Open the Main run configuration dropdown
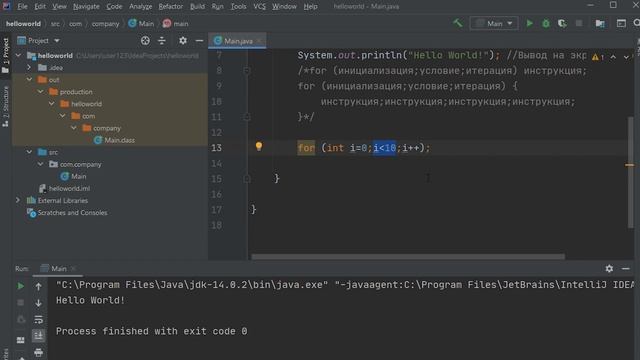The height and width of the screenshot is (360, 640). coord(494,23)
